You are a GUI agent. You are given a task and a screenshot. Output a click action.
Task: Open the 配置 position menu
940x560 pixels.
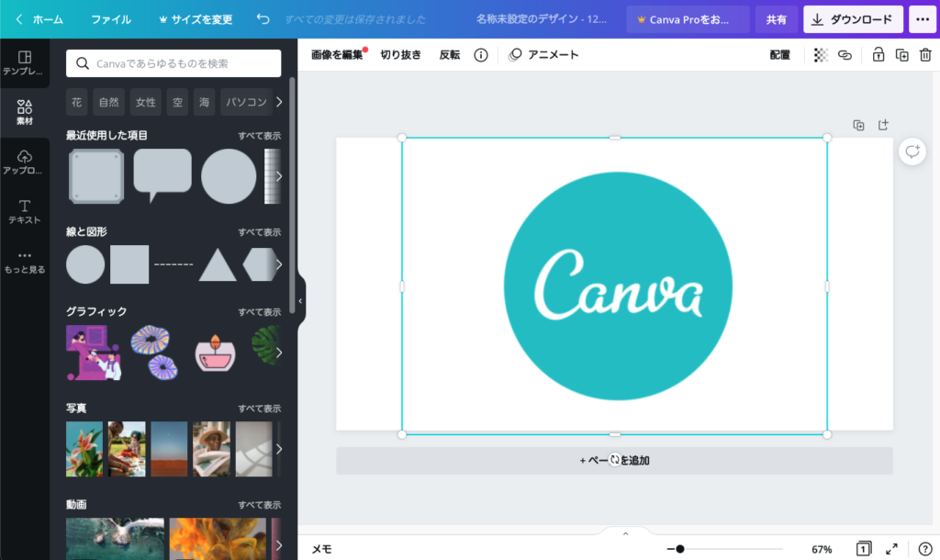point(780,55)
